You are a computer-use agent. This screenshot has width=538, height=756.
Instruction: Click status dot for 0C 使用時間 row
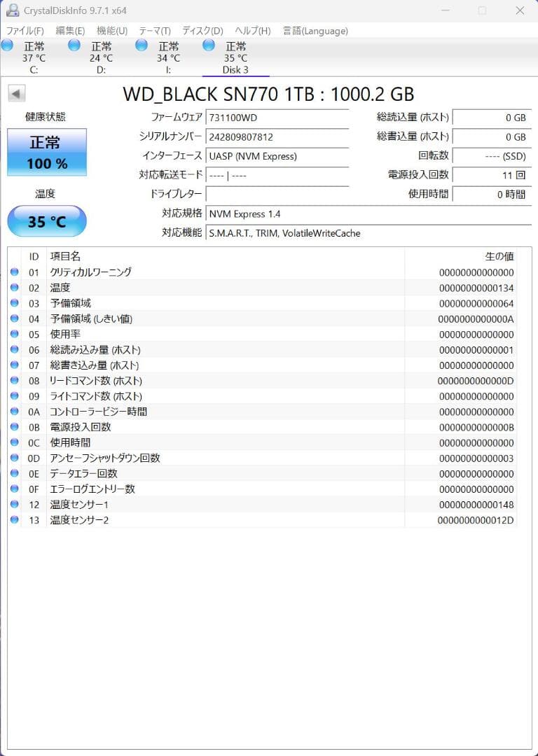click(15, 442)
